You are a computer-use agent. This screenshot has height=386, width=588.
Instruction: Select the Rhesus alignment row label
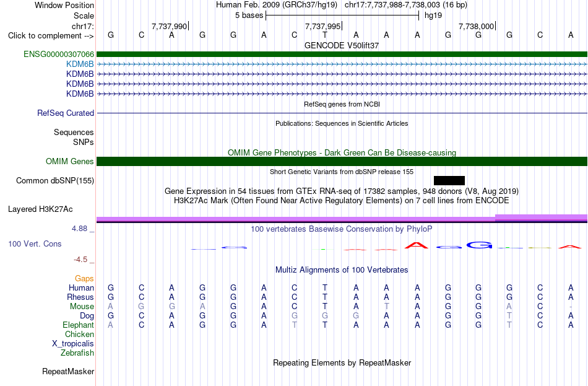click(x=80, y=297)
